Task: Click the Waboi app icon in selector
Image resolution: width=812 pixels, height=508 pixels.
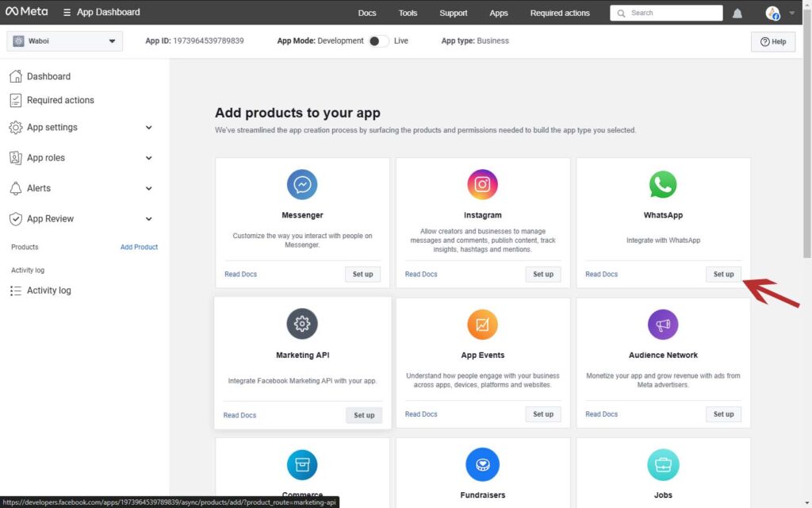Action: click(x=18, y=41)
